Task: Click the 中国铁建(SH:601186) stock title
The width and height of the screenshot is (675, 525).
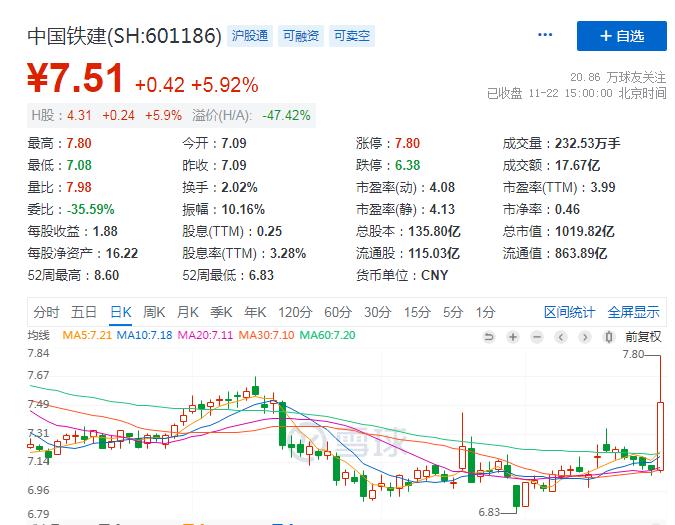Action: click(x=124, y=36)
